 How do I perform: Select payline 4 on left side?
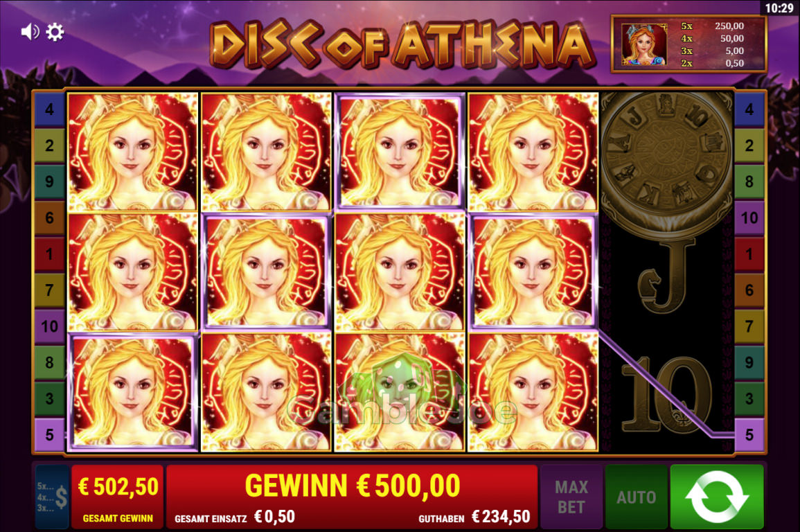pos(49,109)
